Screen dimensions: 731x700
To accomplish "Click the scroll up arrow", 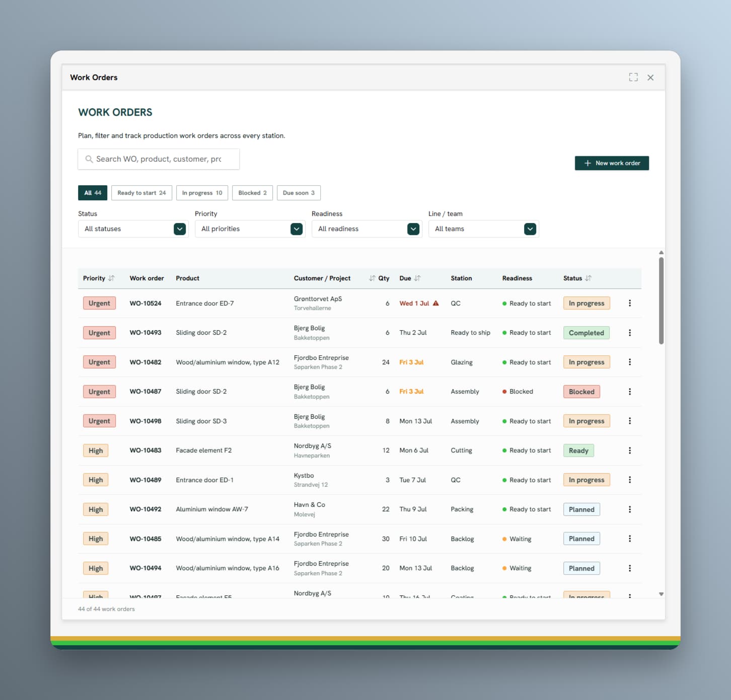I will [x=661, y=253].
